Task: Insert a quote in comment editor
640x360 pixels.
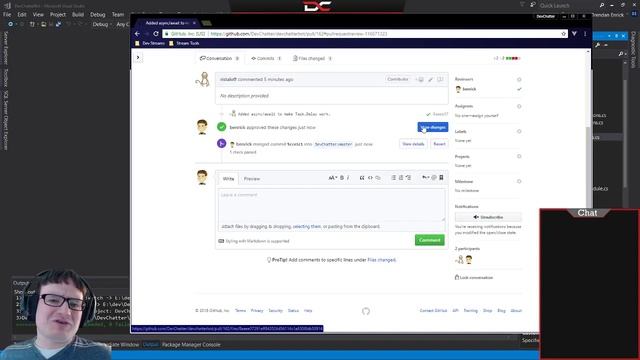Action: [362, 178]
